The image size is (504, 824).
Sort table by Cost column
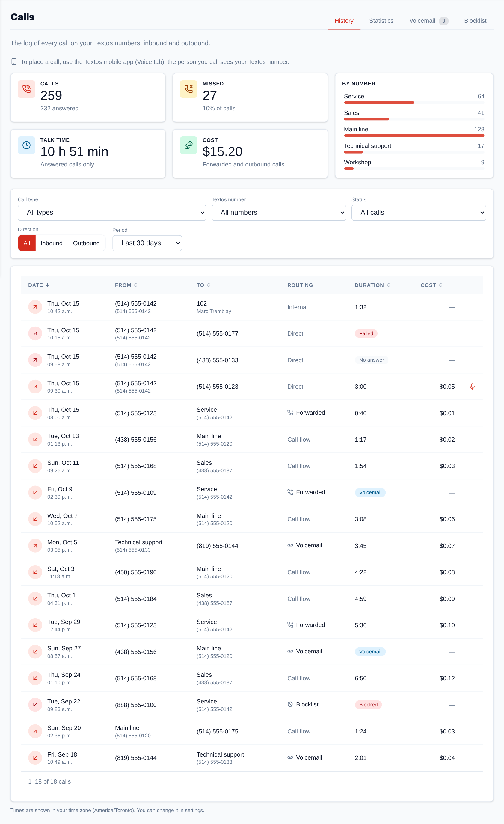click(x=431, y=285)
